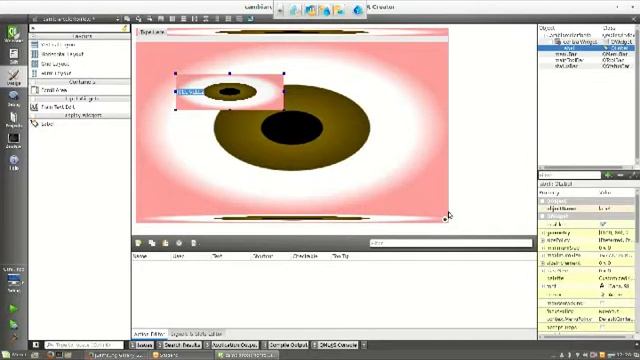Open the Application Output pane

coord(231,345)
